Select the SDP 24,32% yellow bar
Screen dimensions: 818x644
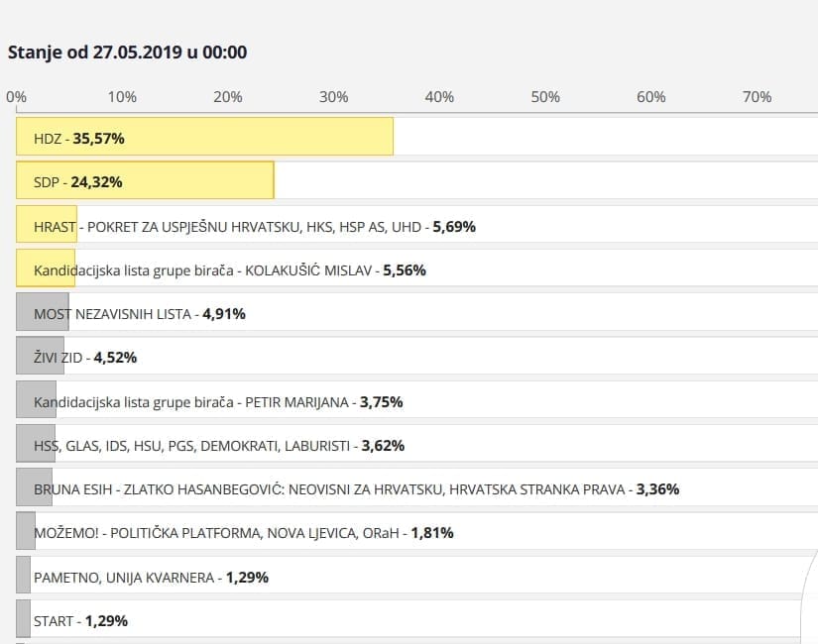point(145,182)
